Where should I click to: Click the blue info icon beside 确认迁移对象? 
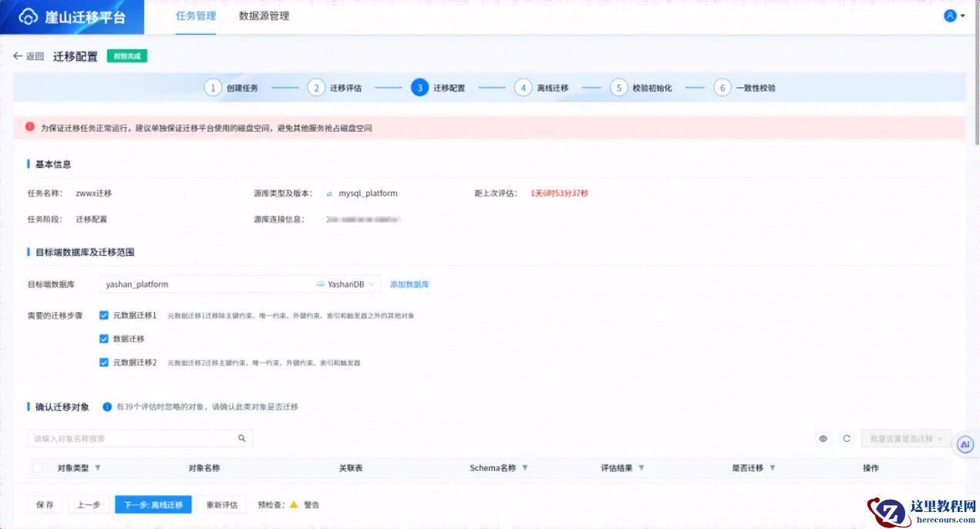pos(107,406)
